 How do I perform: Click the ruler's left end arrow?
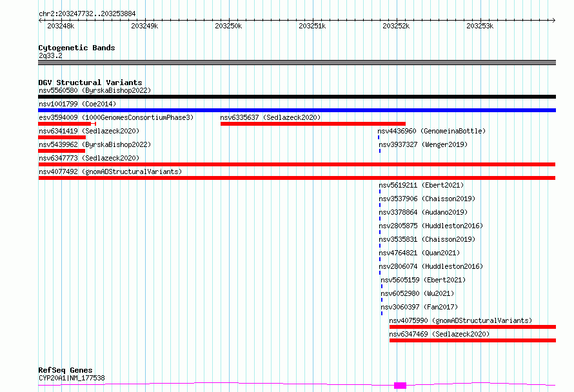tap(40, 21)
